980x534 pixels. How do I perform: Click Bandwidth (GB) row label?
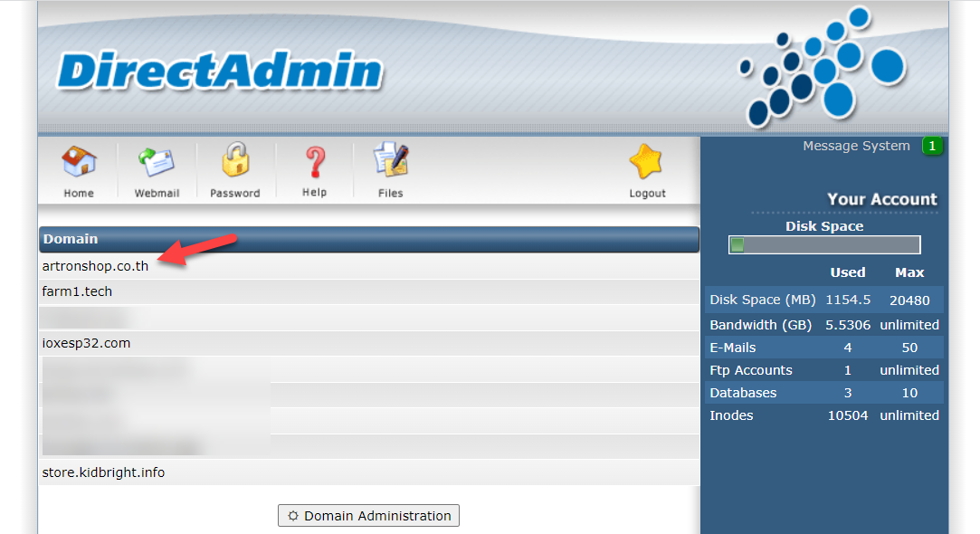click(761, 325)
